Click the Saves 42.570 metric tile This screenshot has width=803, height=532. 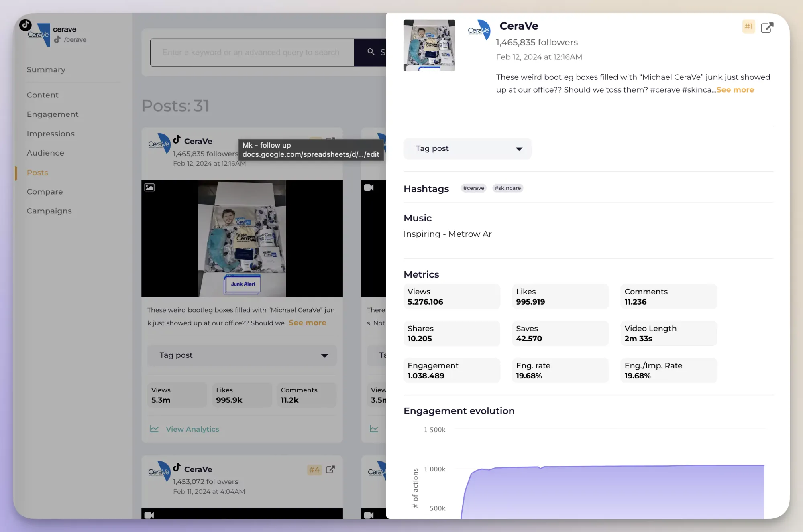point(560,333)
